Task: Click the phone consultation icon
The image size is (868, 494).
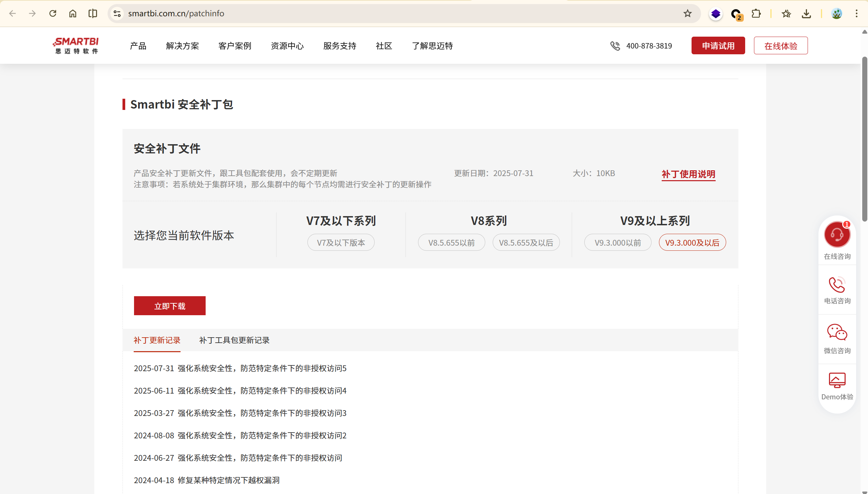Action: point(837,285)
